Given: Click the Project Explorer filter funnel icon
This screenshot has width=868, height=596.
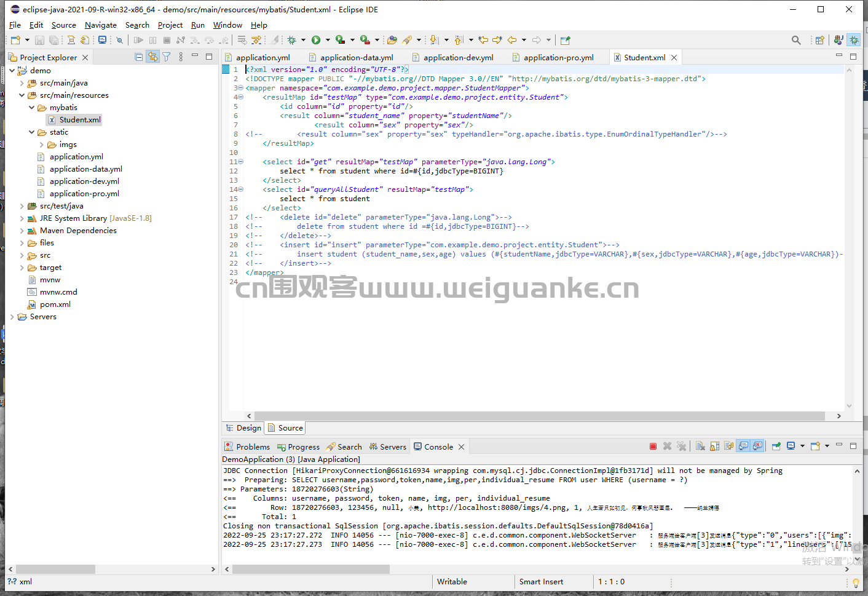Looking at the screenshot, I should point(166,57).
